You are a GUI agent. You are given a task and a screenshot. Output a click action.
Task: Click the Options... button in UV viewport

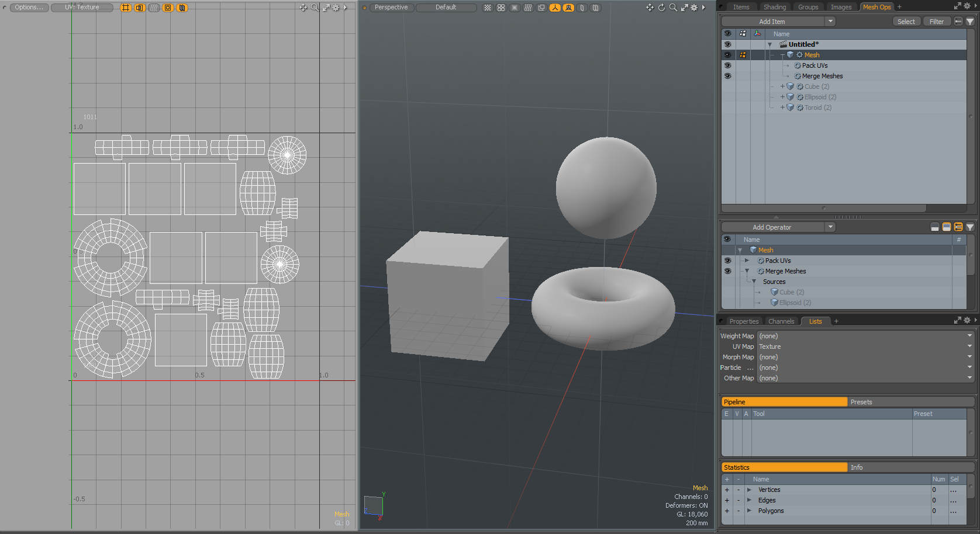29,8
